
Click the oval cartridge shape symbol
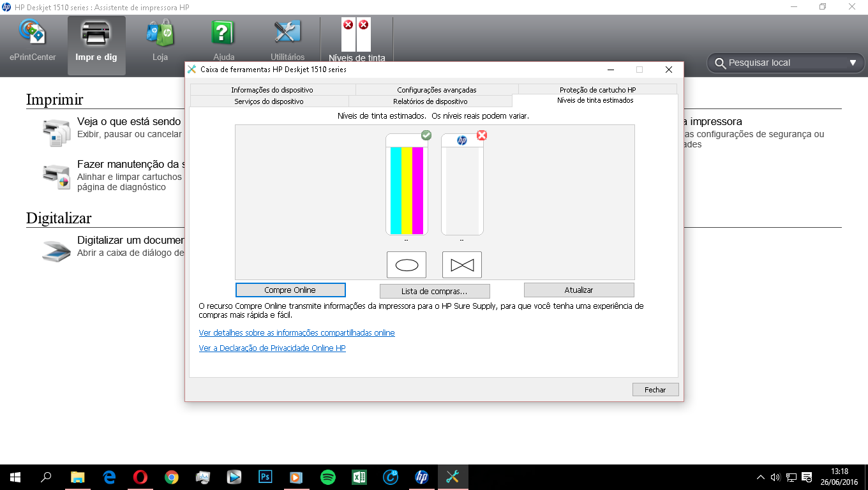tap(407, 264)
